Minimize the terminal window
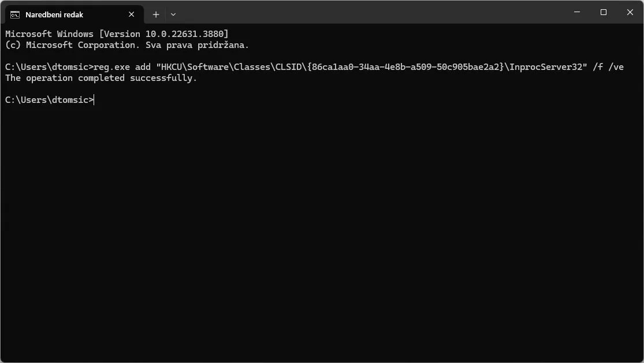 click(577, 12)
